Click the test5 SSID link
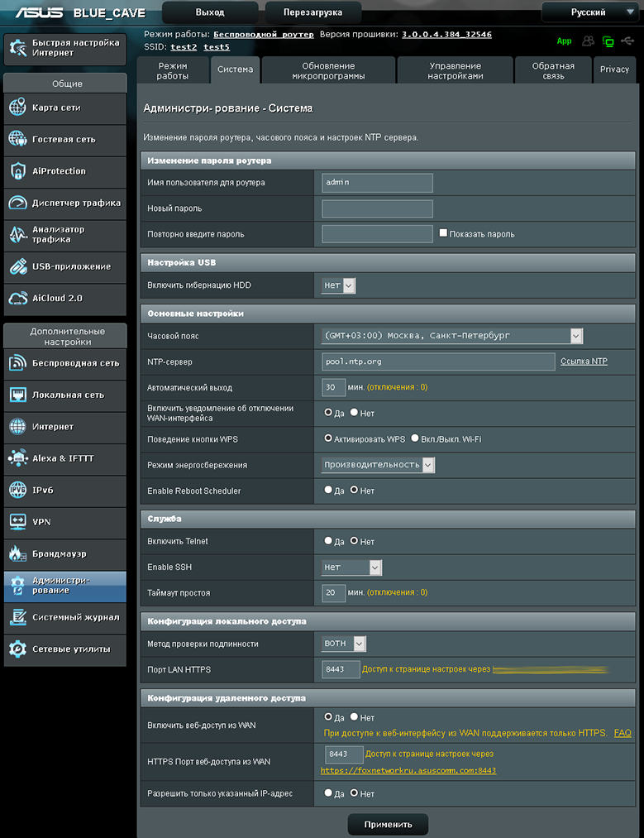 (217, 47)
